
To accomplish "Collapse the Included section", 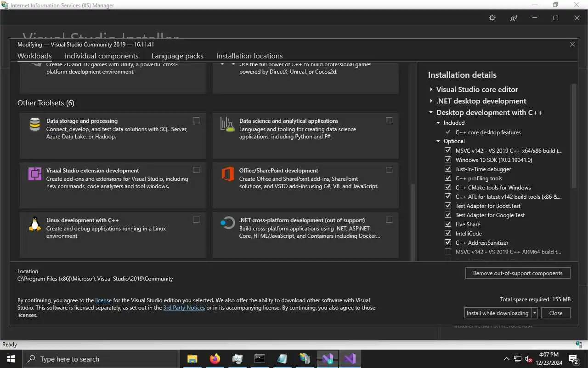I will tap(438, 123).
